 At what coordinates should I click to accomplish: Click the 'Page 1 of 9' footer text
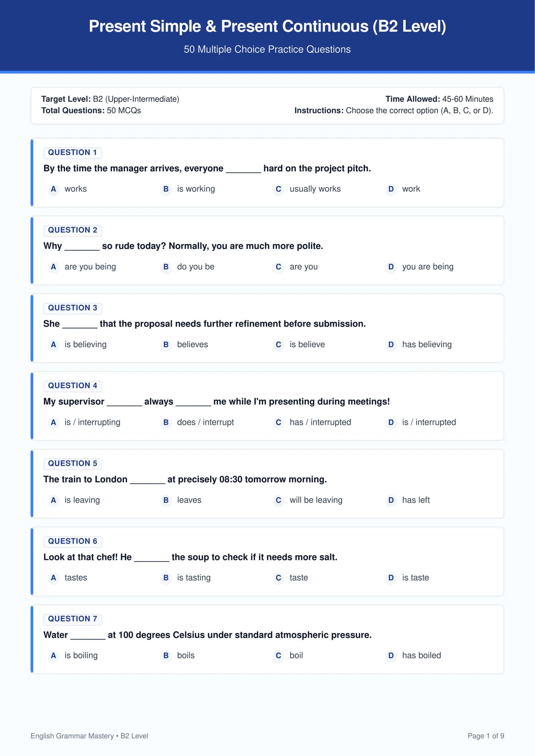pos(486,736)
